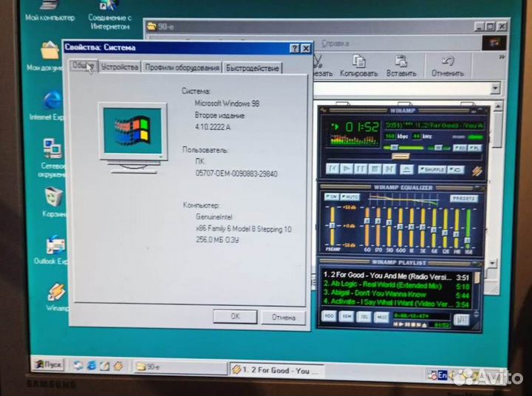Open the Сетевое окружение desktop icon
Screen dimensions: 532x396
coord(51,157)
